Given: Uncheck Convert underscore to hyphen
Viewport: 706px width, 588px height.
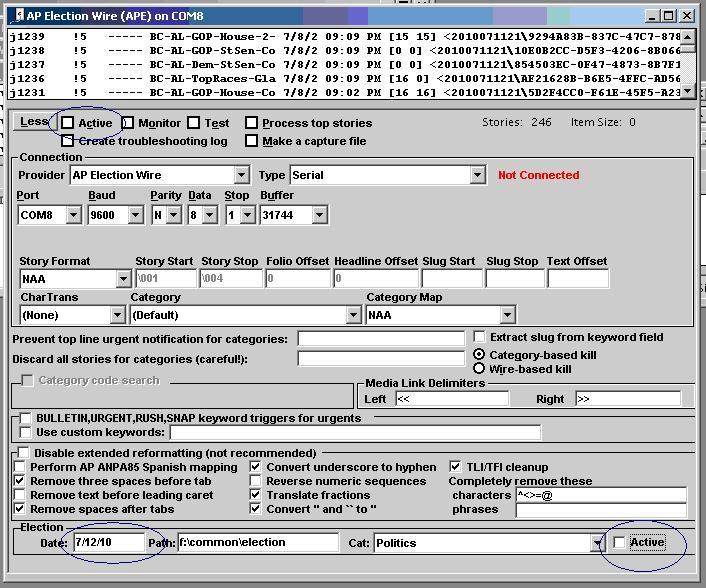Looking at the screenshot, I should click(255, 467).
